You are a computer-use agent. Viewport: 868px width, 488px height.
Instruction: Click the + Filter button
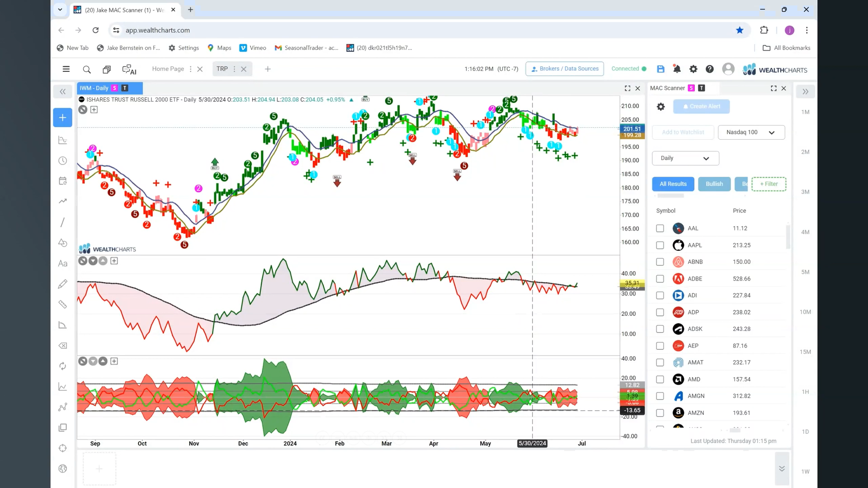pyautogui.click(x=769, y=184)
